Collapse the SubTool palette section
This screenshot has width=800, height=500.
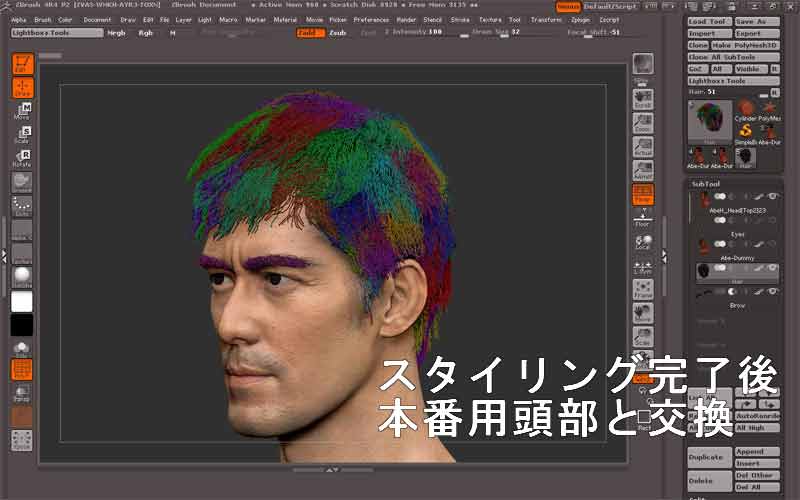click(706, 184)
